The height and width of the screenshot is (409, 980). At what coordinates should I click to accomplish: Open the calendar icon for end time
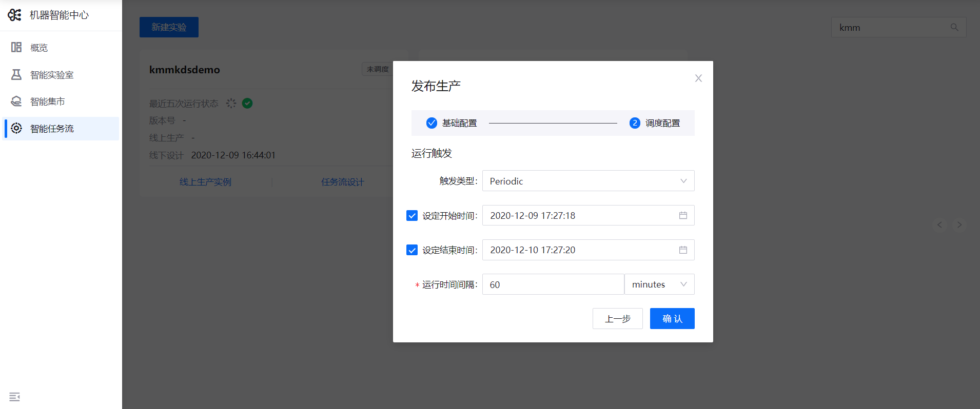point(683,250)
